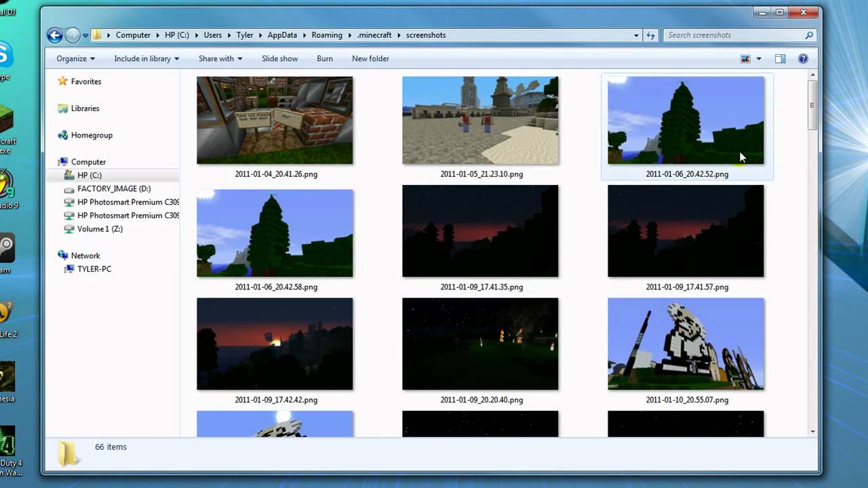This screenshot has height=488, width=868.
Task: Click the Volume 1 (Z:) drive icon
Action: [69, 229]
